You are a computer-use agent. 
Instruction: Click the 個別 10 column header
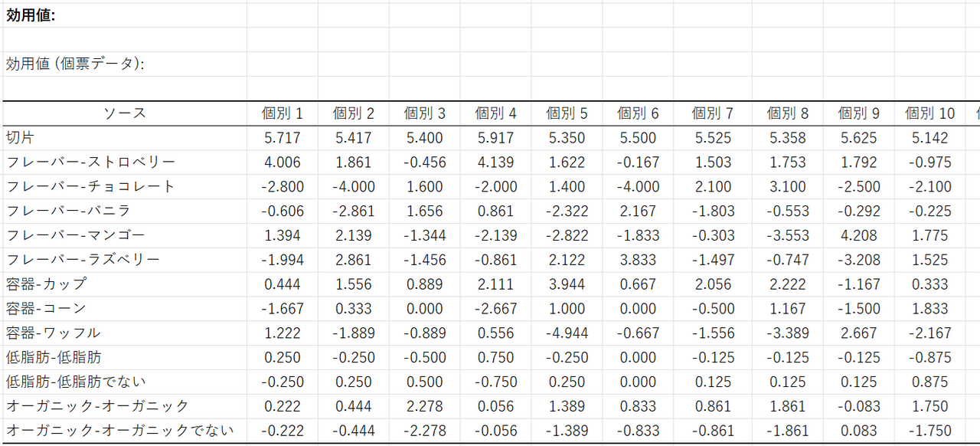pos(929,113)
